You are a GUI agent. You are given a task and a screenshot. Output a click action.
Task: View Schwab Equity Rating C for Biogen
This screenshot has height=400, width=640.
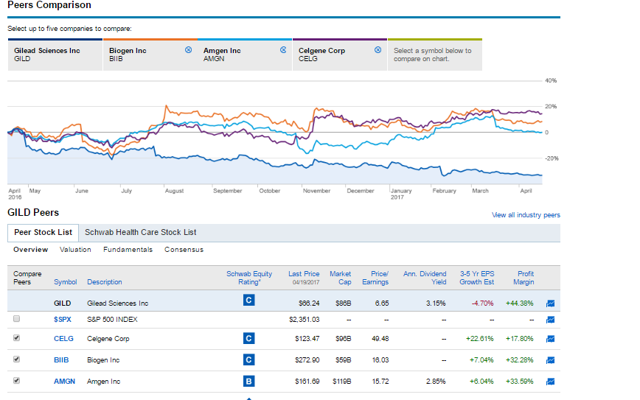(249, 360)
